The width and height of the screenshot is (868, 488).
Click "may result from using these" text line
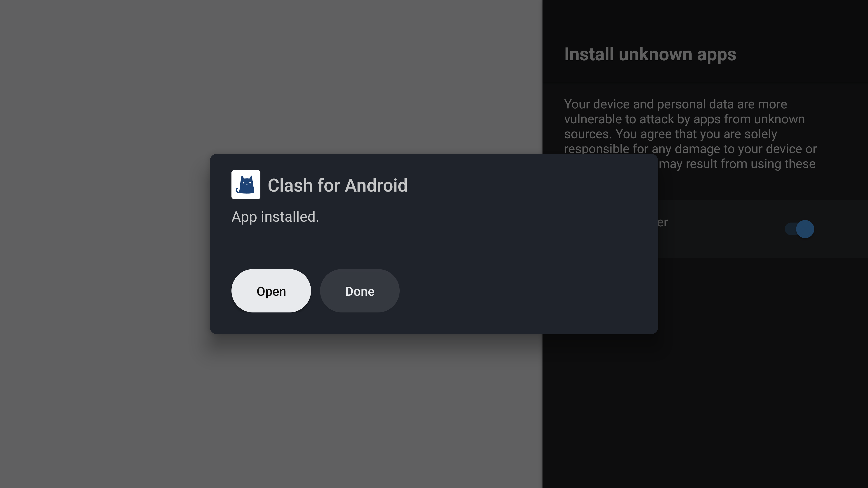(x=737, y=164)
